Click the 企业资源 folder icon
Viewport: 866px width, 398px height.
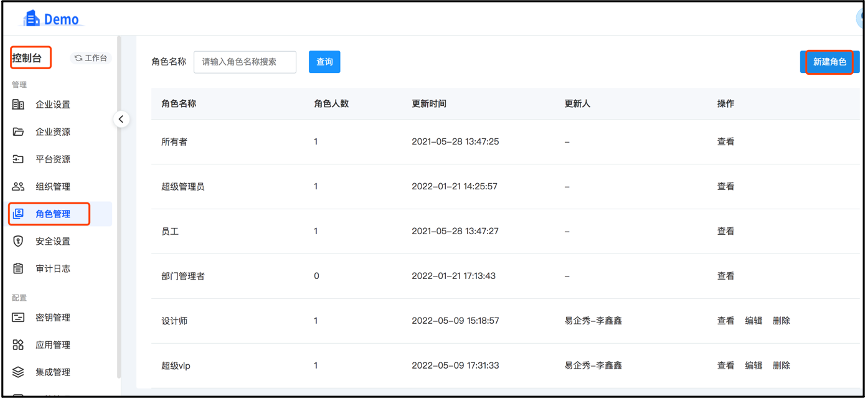point(18,132)
